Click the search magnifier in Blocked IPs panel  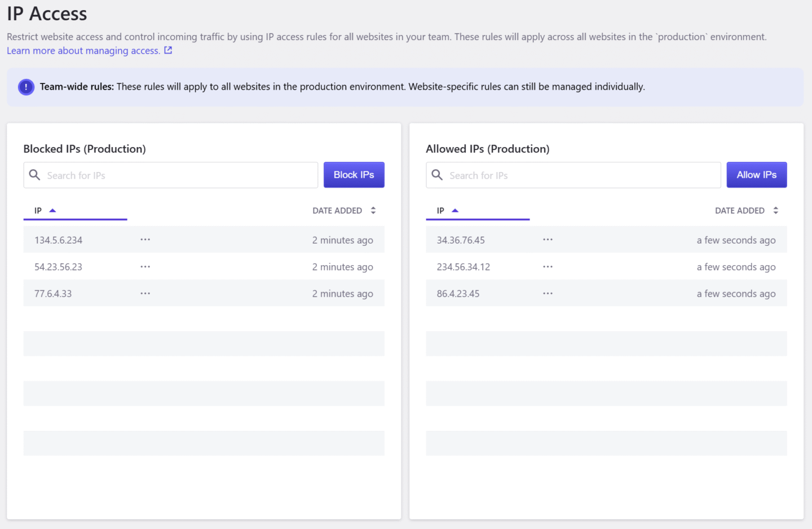click(34, 175)
